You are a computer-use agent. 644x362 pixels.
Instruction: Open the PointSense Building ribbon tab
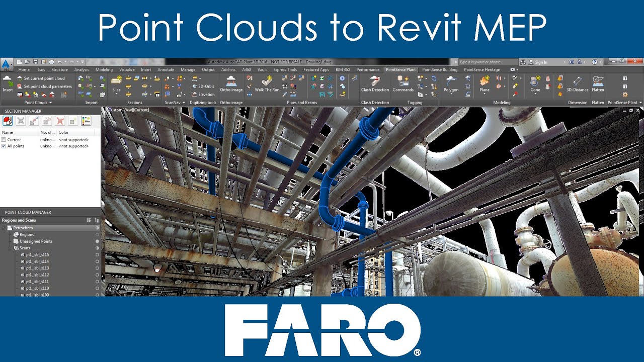pos(440,70)
